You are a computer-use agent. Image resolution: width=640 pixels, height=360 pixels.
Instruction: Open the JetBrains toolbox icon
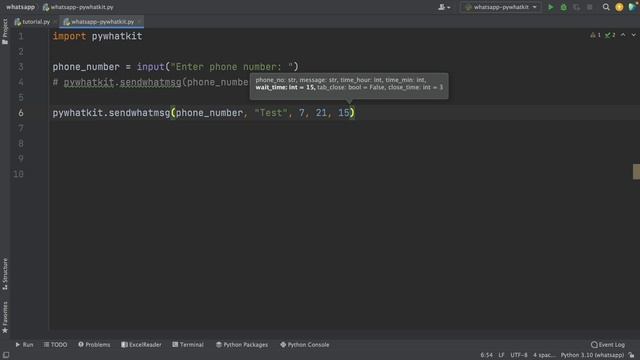click(633, 7)
